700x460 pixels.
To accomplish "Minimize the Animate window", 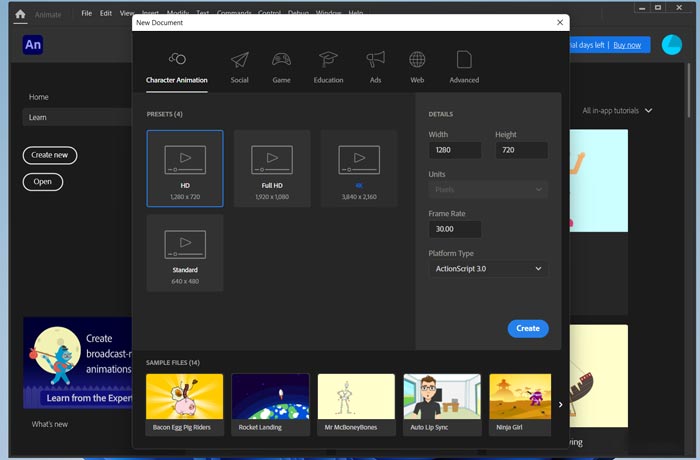I will click(642, 8).
